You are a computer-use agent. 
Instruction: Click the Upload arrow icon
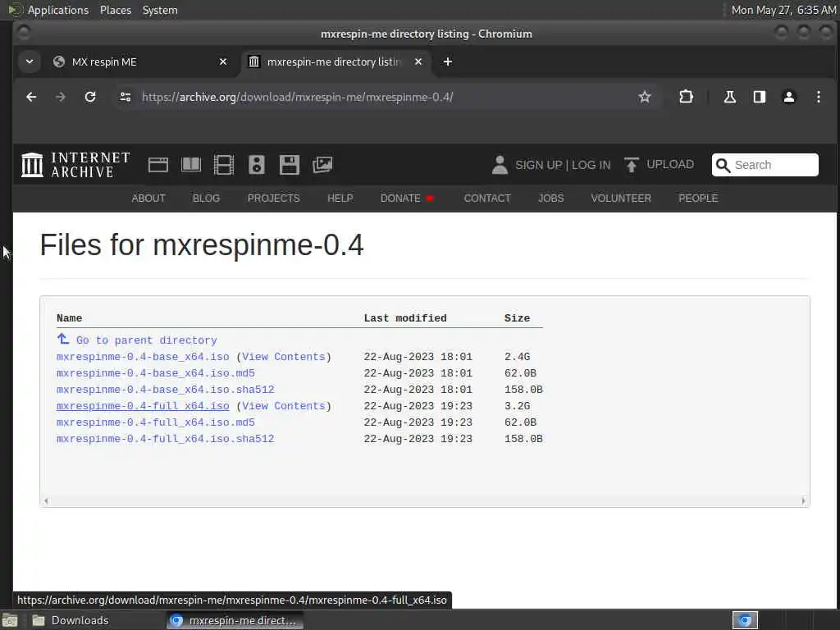pyautogui.click(x=632, y=165)
